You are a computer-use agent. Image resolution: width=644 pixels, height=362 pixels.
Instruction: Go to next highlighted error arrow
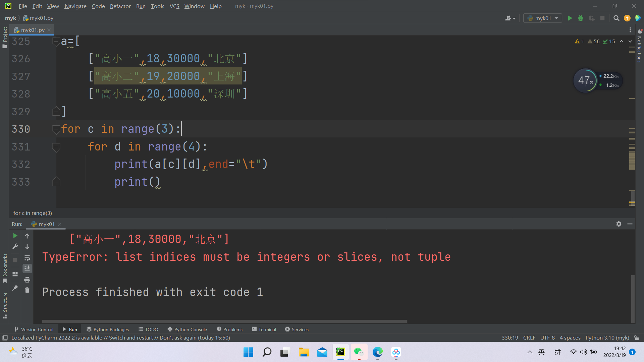[630, 41]
